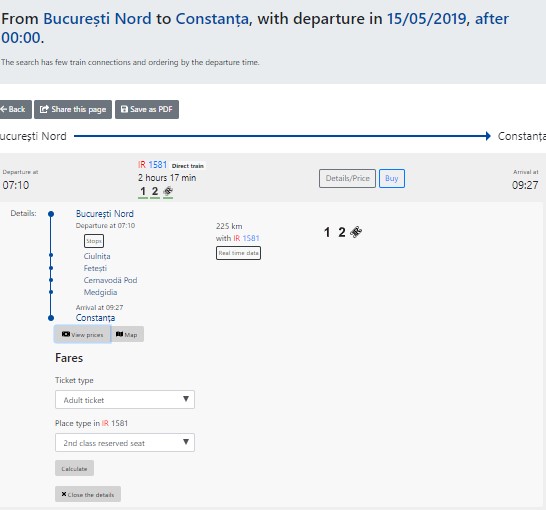Open the IR 1581 train link in header
The width and height of the screenshot is (546, 510).
tap(153, 165)
